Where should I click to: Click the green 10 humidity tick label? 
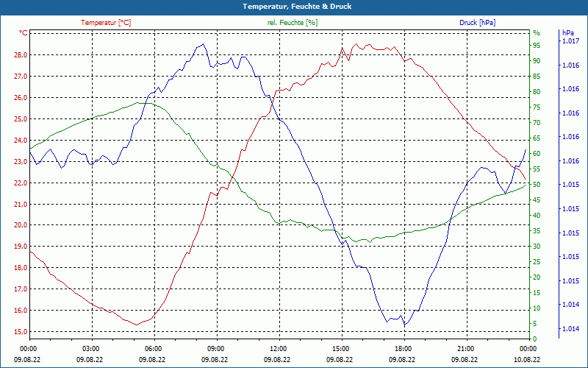tap(537, 308)
